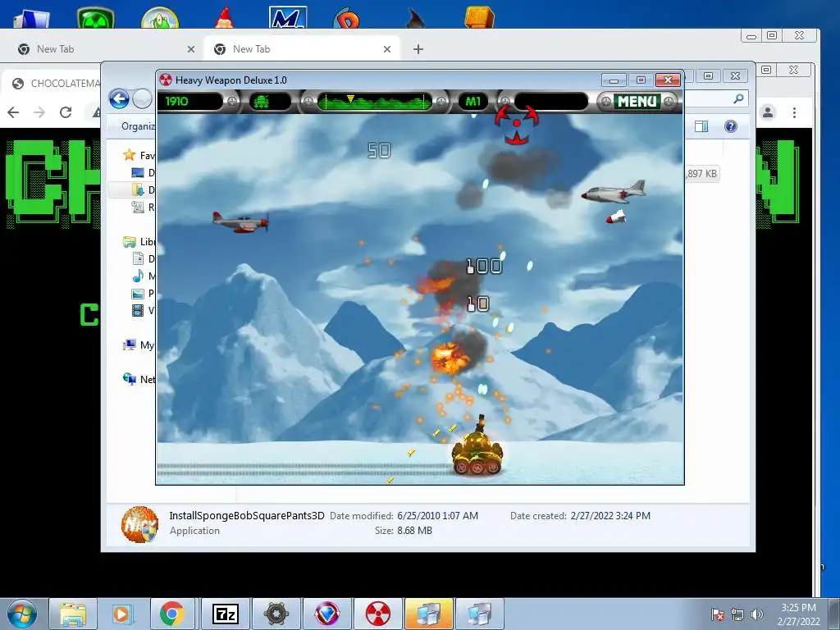
Task: Open File Explorer from the taskbar
Action: click(x=73, y=614)
